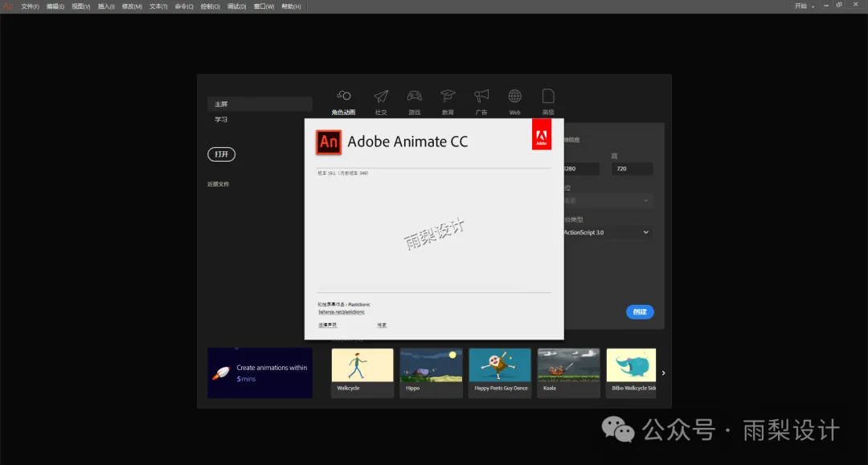
Task: Click the 近期文件 recent files label
Action: click(x=218, y=184)
